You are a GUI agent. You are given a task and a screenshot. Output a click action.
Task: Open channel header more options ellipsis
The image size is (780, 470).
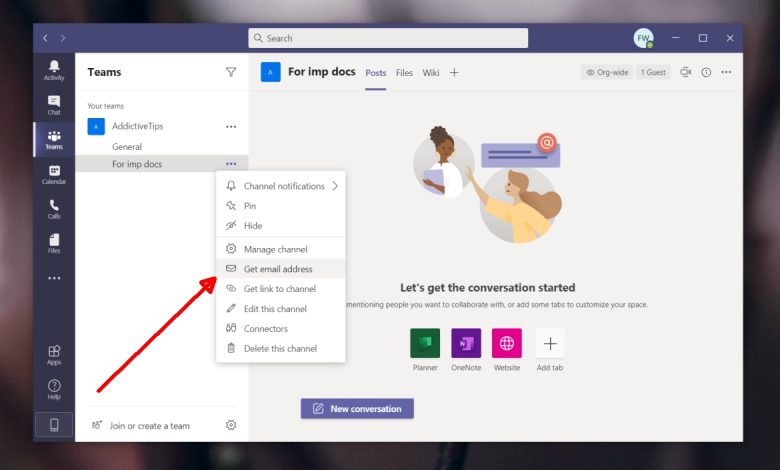[x=726, y=72]
